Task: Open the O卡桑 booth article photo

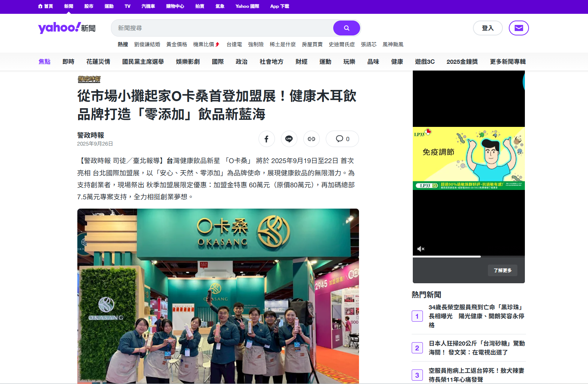Action: pyautogui.click(x=218, y=296)
